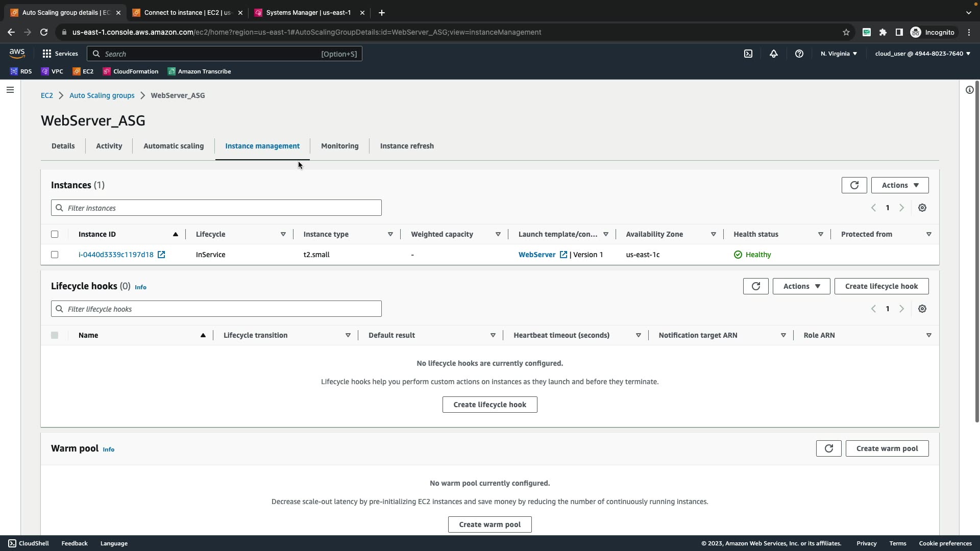The width and height of the screenshot is (980, 551).
Task: Refresh the Warm pool section
Action: coord(828,448)
